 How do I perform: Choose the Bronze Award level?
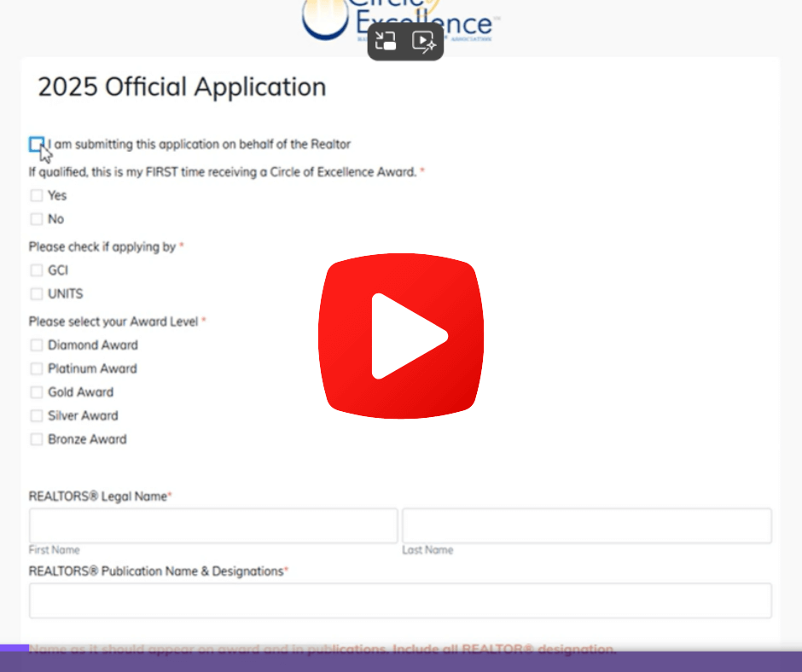click(37, 440)
